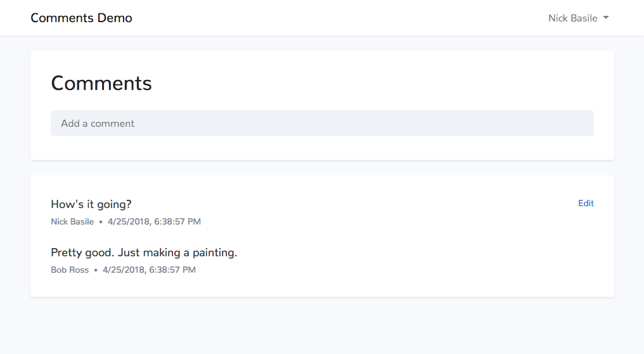Click the date 4/25/2018 under Bob's comment

point(124,270)
